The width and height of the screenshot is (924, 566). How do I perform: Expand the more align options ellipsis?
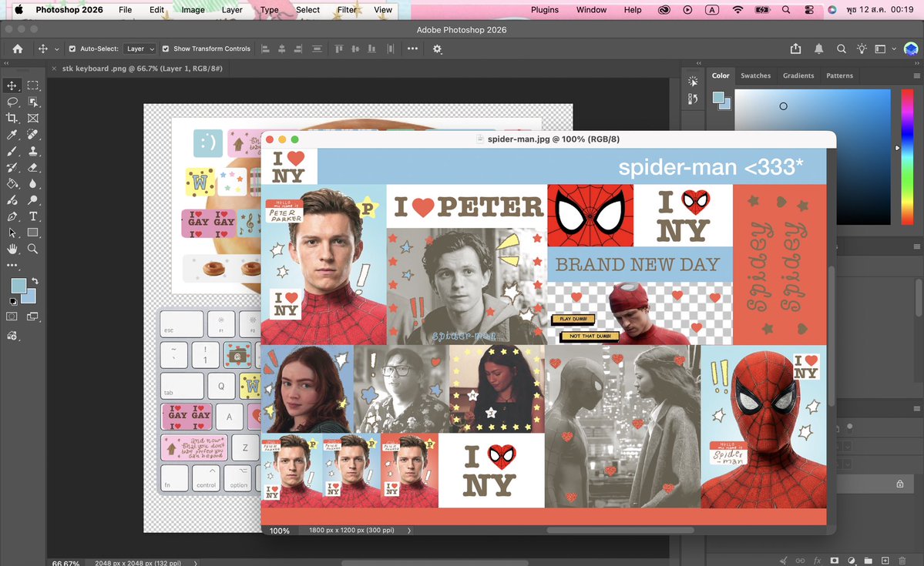click(x=412, y=49)
